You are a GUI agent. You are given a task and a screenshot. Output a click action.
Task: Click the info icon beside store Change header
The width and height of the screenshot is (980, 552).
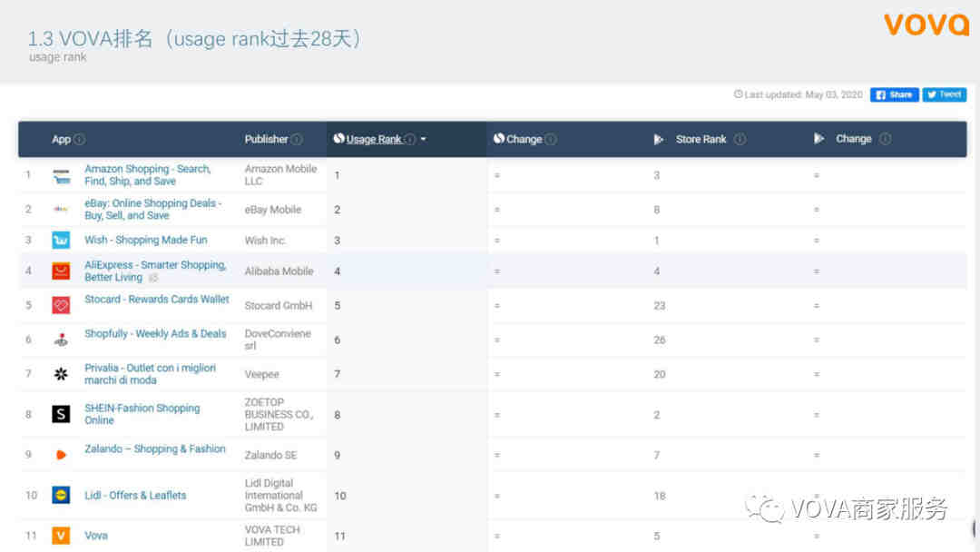(885, 139)
